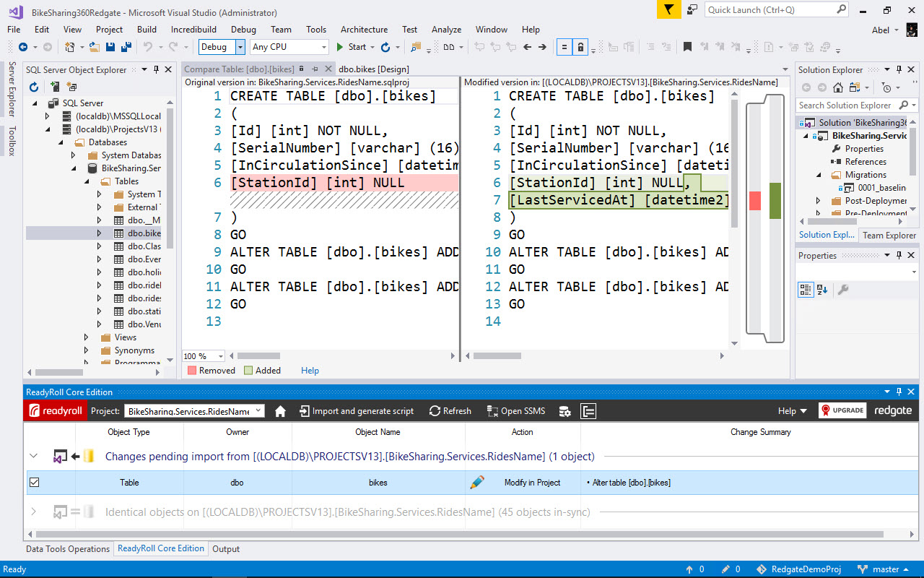This screenshot has height=578, width=924.
Task: Switch to the Team Explorer tab
Action: coord(889,236)
